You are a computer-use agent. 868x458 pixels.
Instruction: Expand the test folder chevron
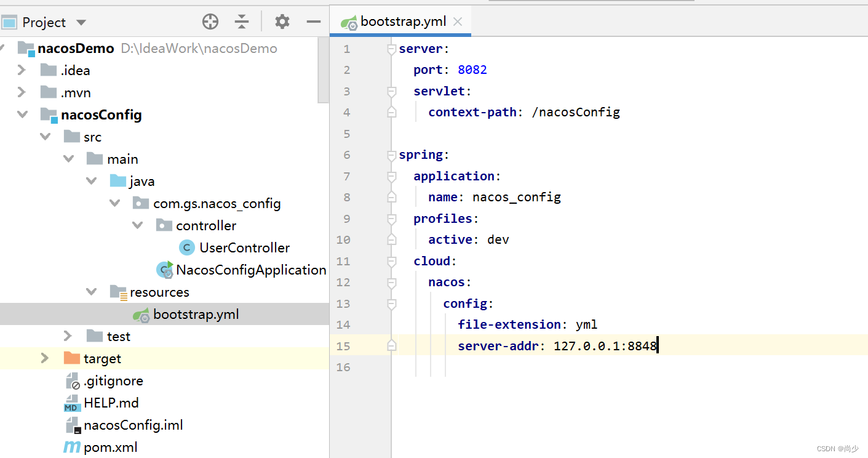68,336
